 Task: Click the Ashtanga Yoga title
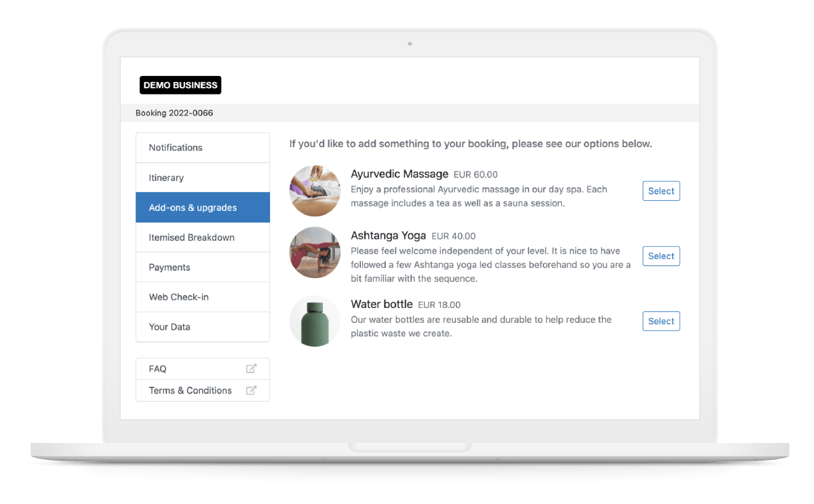tap(388, 236)
